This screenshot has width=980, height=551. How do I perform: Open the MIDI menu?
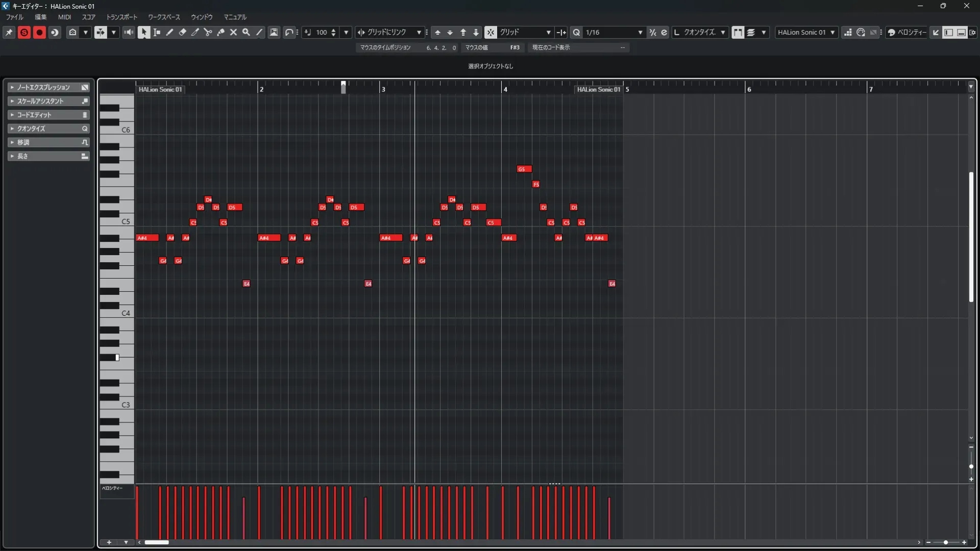coord(64,17)
